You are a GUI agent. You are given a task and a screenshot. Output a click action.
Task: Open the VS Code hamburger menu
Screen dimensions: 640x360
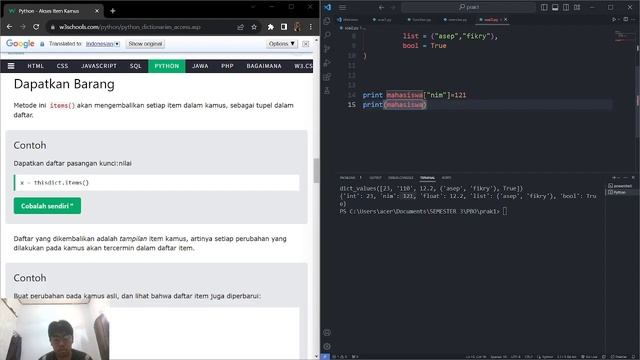click(x=342, y=7)
